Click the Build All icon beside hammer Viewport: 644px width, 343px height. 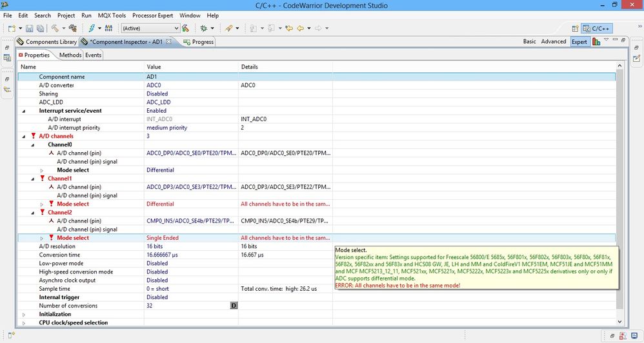pos(73,28)
